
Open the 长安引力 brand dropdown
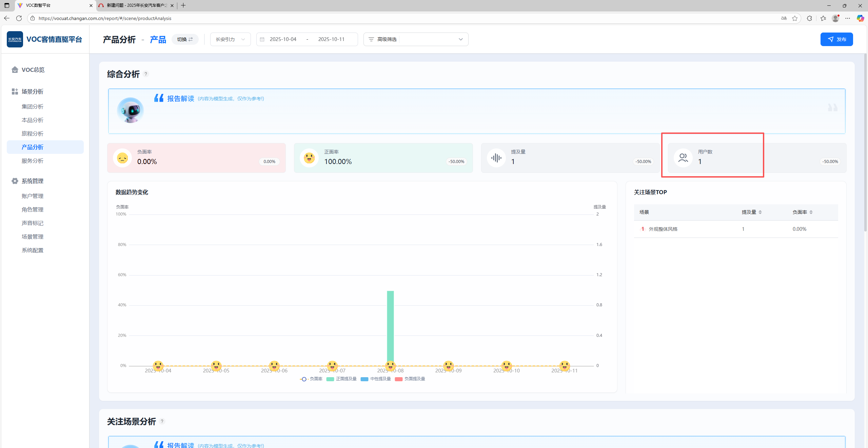[x=230, y=39]
